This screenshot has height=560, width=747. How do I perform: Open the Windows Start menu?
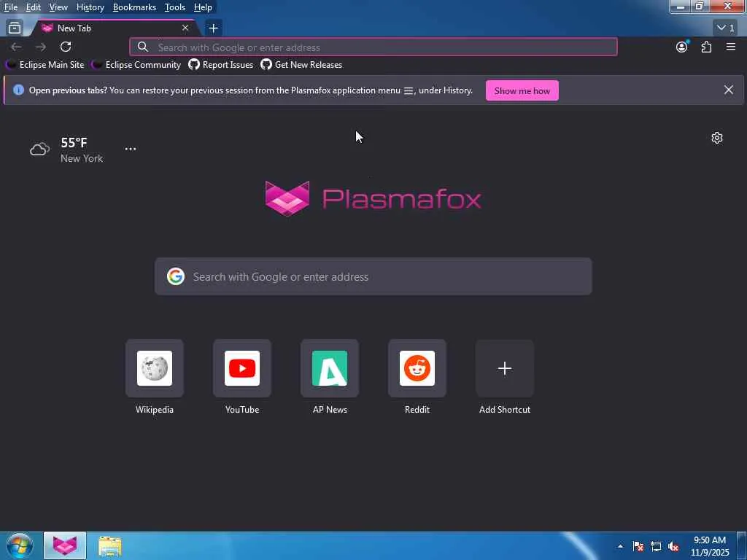point(20,546)
